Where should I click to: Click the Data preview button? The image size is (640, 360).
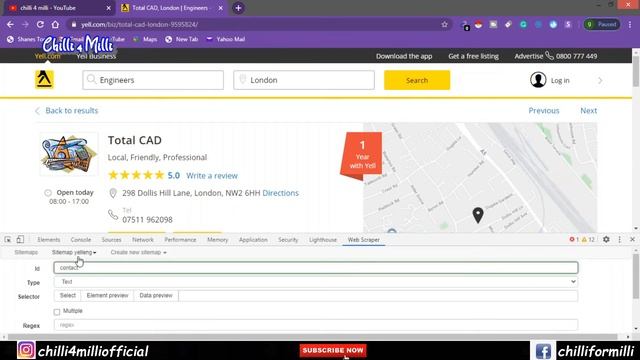(156, 296)
